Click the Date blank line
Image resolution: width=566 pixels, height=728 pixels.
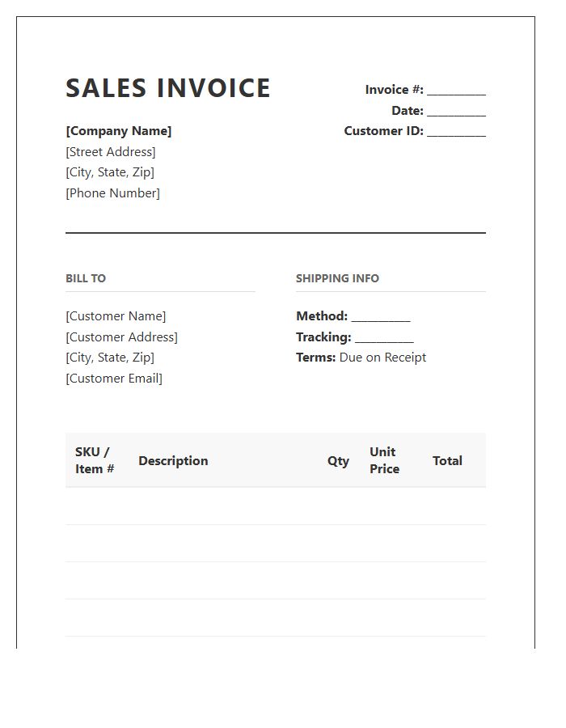point(457,111)
